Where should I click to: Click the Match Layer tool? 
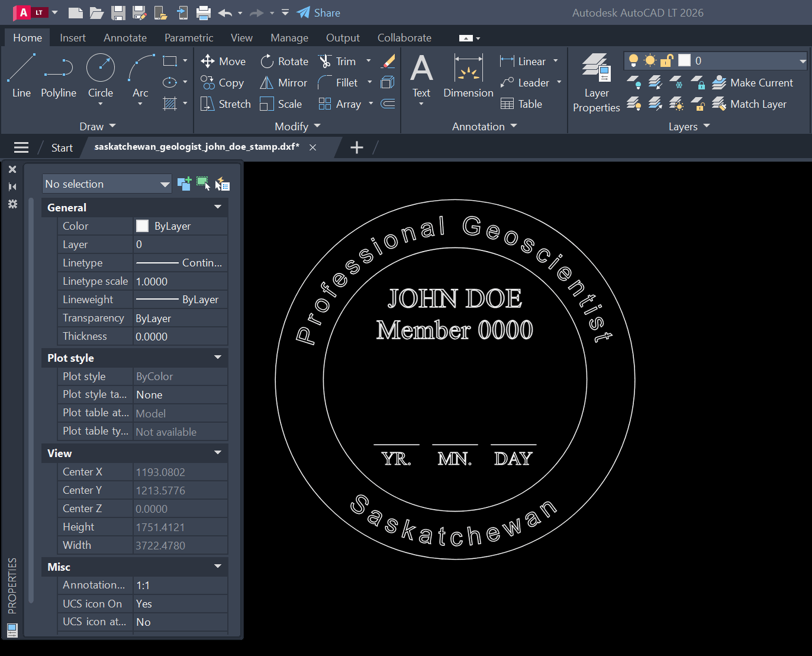point(749,104)
